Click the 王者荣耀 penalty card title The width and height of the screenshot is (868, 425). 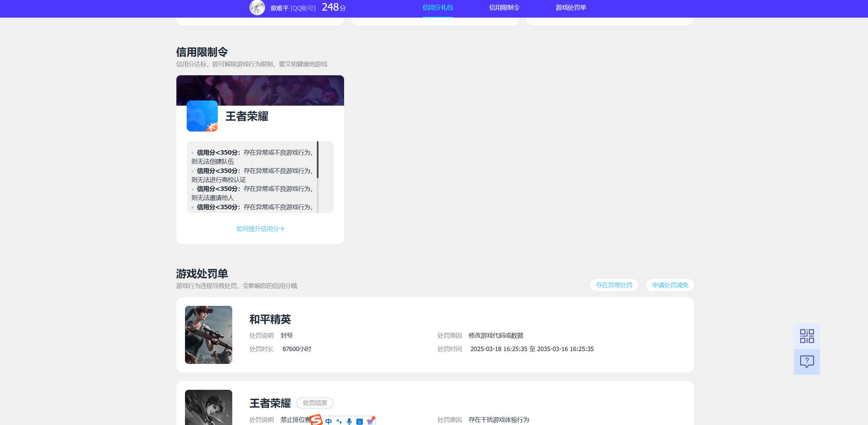click(270, 403)
